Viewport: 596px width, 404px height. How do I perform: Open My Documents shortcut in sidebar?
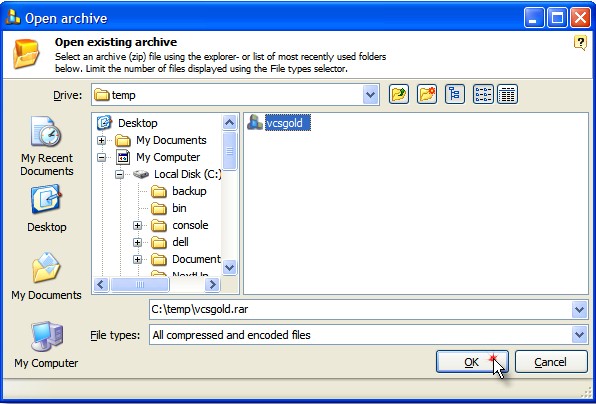pyautogui.click(x=46, y=276)
